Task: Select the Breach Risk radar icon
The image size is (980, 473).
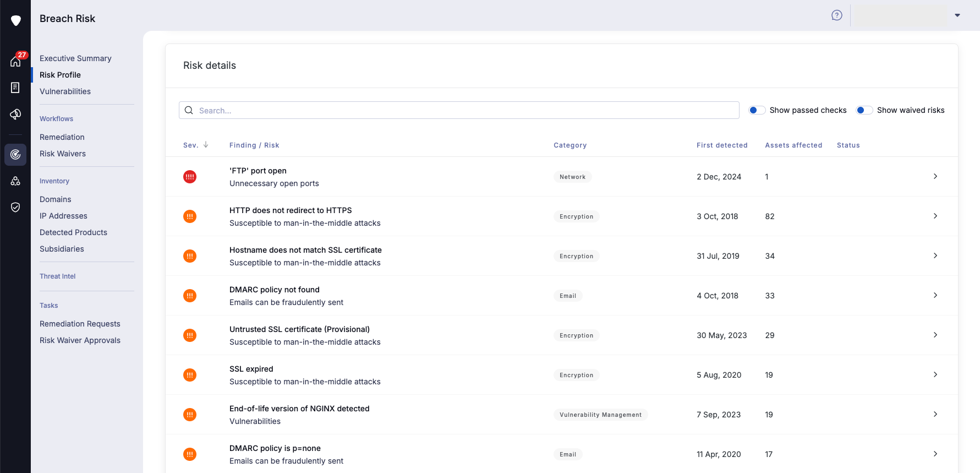Action: (15, 155)
